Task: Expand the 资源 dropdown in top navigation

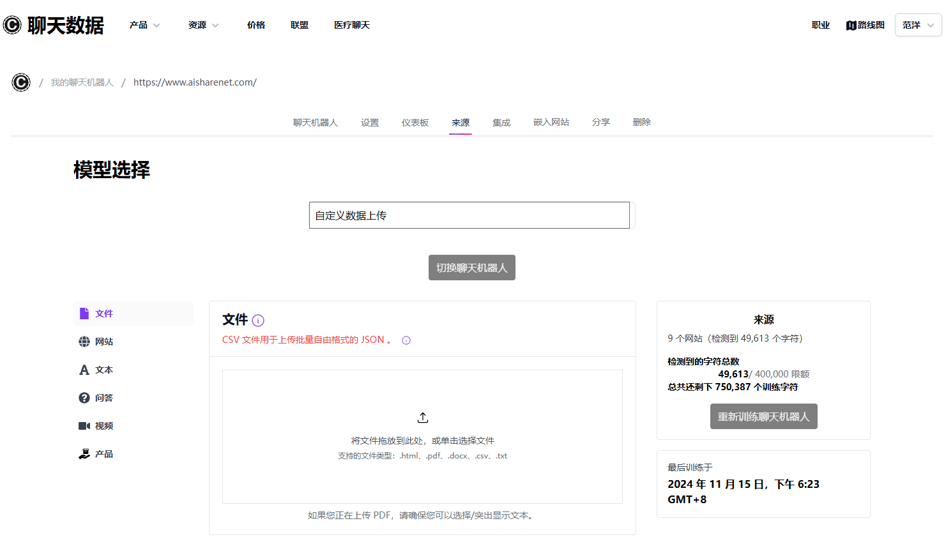Action: pyautogui.click(x=204, y=25)
